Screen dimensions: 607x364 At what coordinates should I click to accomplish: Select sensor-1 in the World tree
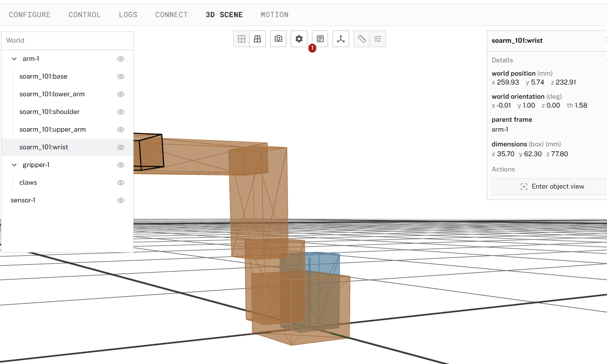[x=23, y=200]
